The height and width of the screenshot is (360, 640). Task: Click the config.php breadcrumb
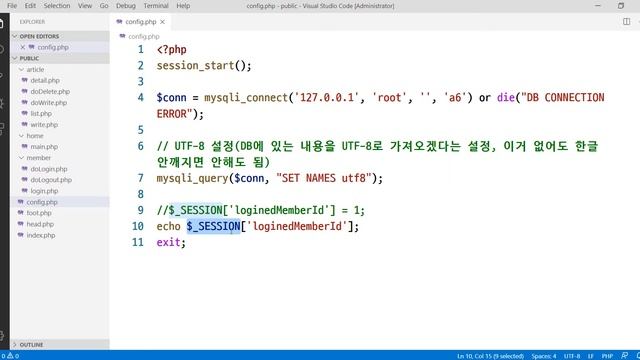point(144,36)
